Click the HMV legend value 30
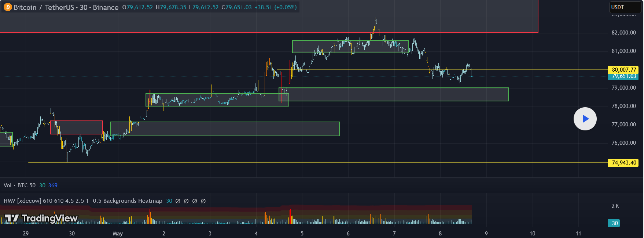Image resolution: width=644 pixels, height=238 pixels. [169, 201]
